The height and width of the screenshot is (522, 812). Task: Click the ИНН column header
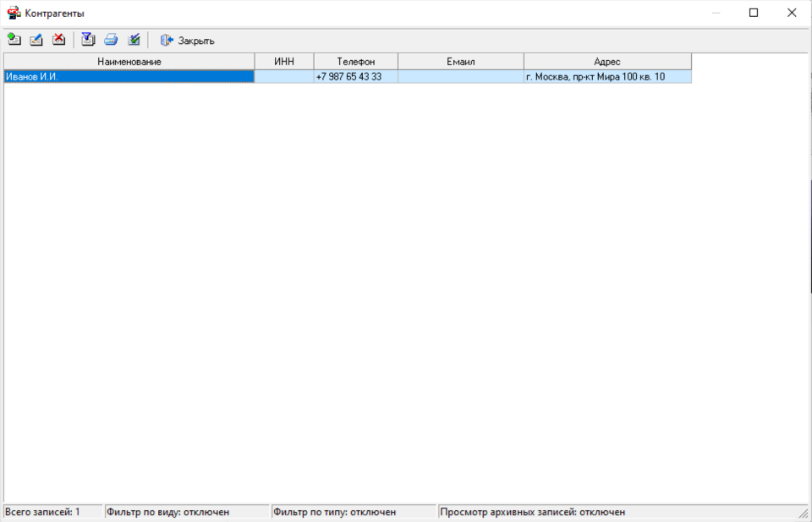pos(284,62)
